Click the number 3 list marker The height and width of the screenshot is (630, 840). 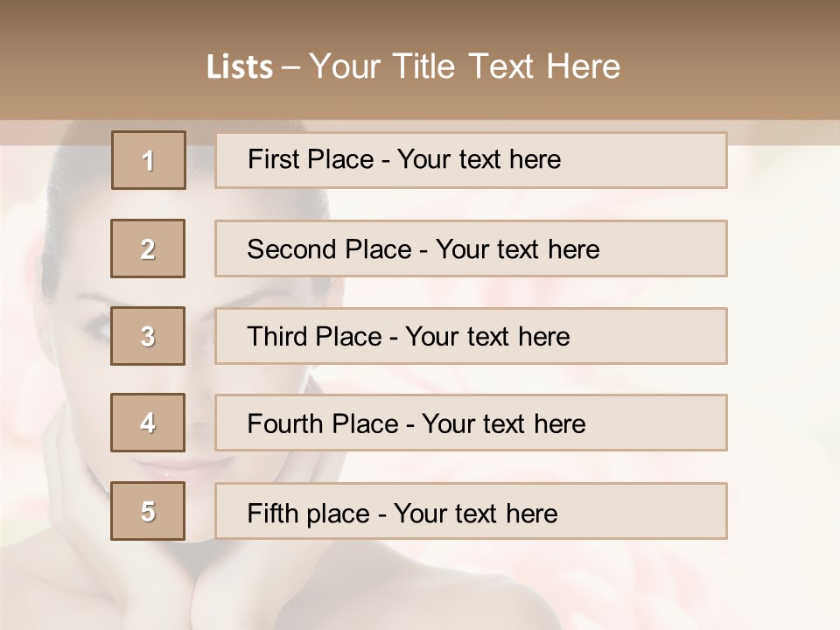[x=148, y=336]
